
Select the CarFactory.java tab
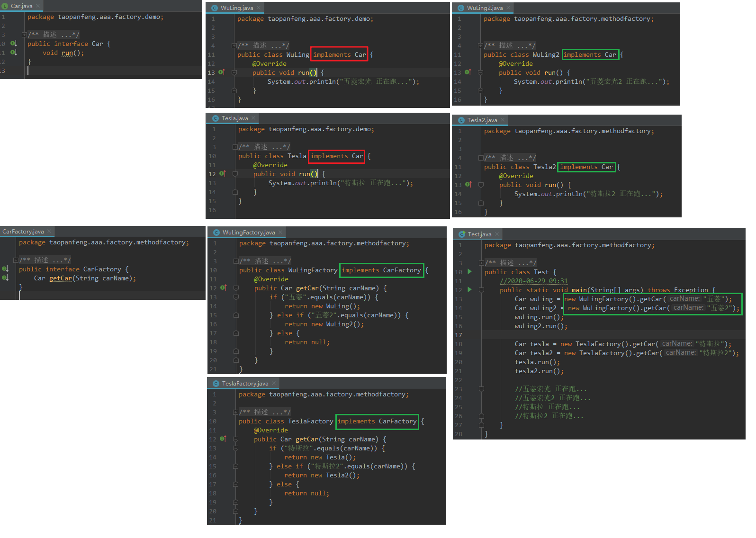click(x=27, y=232)
